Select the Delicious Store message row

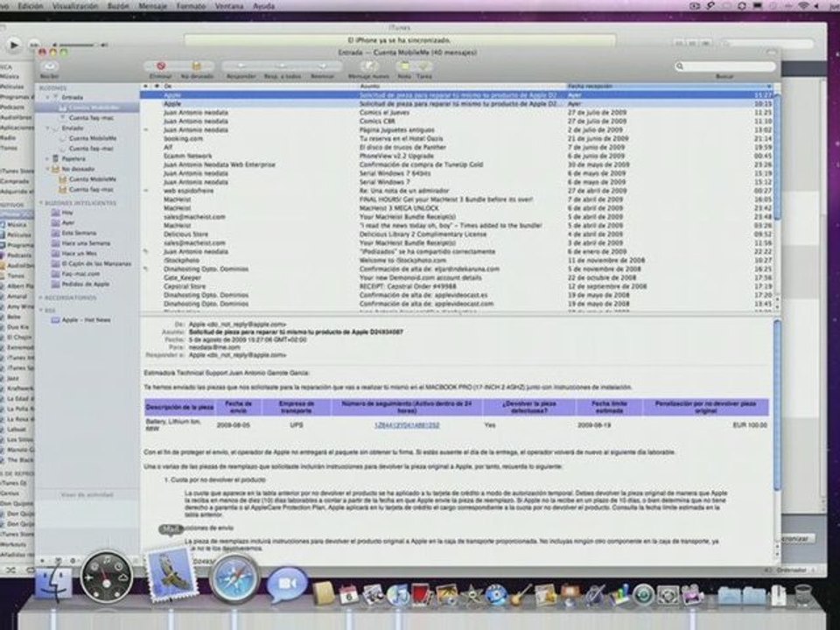(x=457, y=234)
